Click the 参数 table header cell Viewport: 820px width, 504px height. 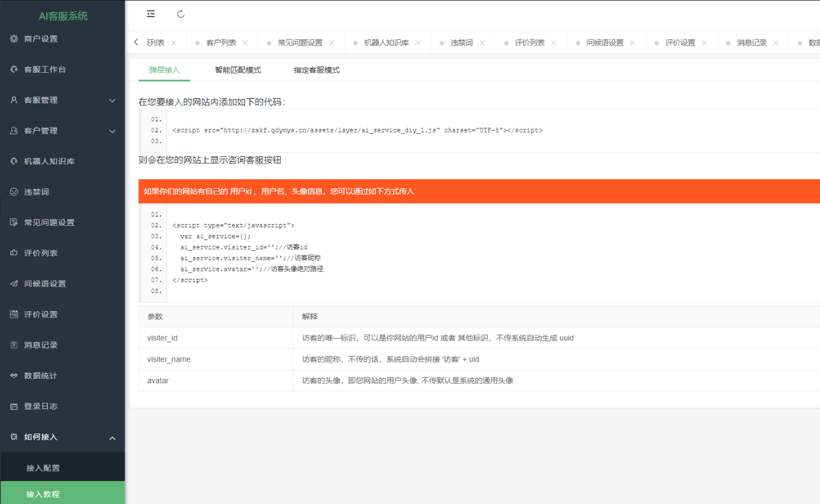pos(216,317)
